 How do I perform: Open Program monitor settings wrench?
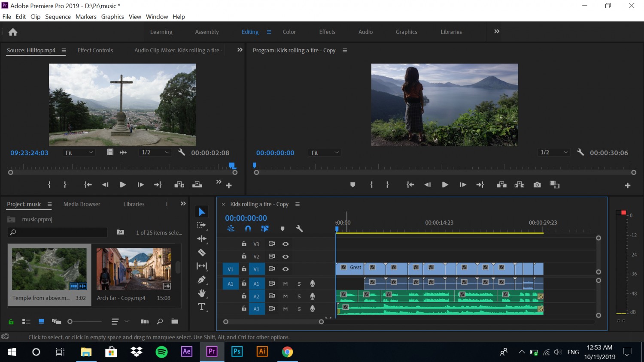[580, 152]
